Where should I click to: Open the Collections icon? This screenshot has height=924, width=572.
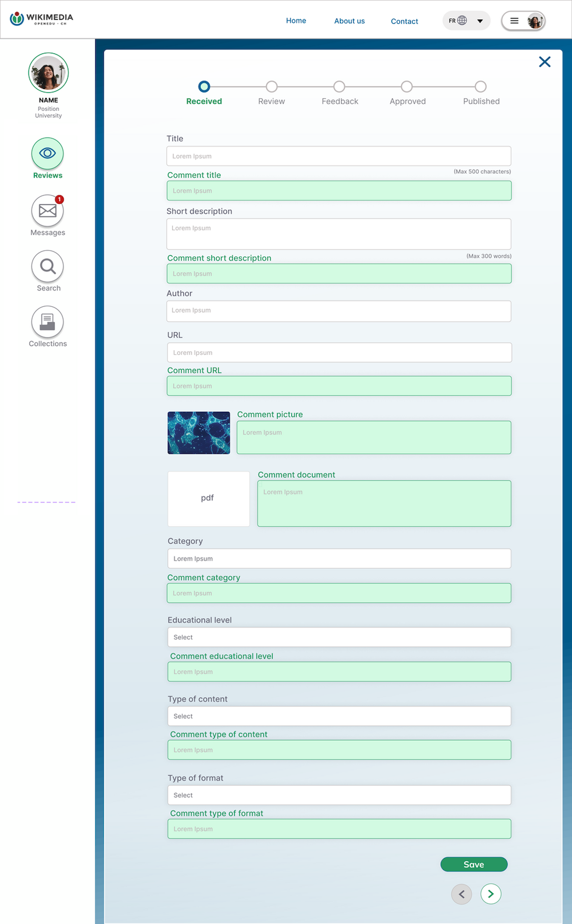[48, 322]
